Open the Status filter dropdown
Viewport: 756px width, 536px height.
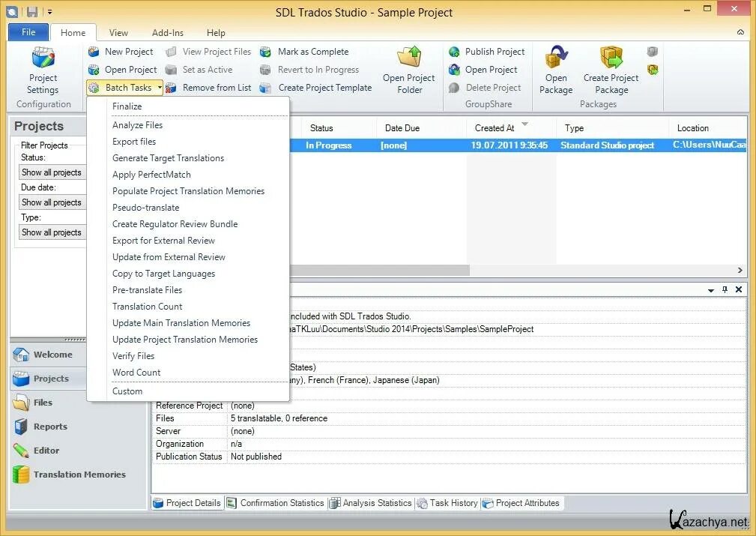pyautogui.click(x=52, y=172)
